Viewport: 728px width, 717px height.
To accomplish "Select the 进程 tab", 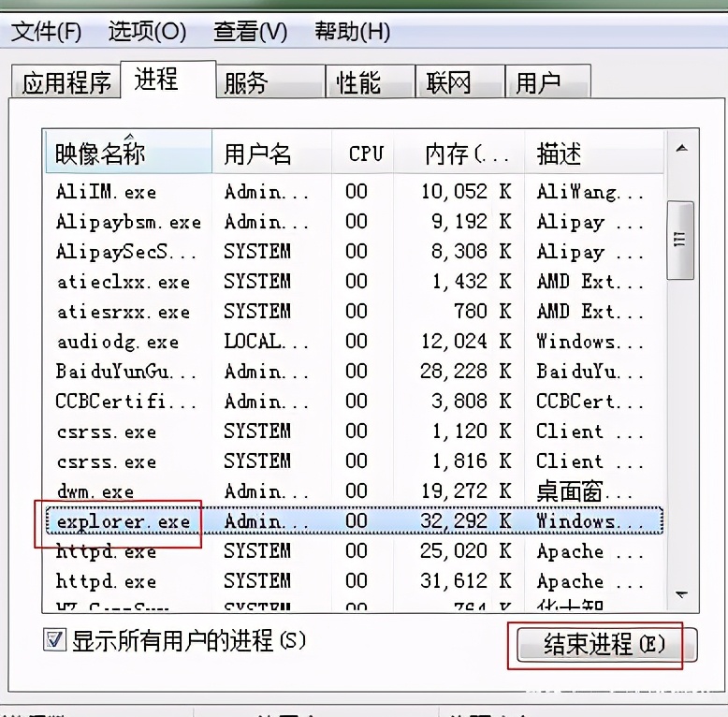I will click(168, 79).
